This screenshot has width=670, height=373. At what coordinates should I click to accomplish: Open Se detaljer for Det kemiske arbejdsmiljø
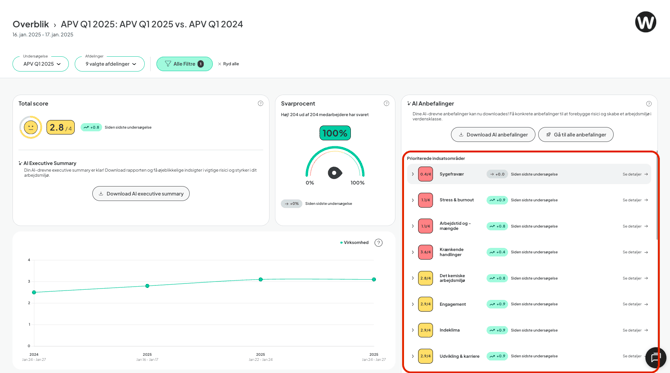635,278
